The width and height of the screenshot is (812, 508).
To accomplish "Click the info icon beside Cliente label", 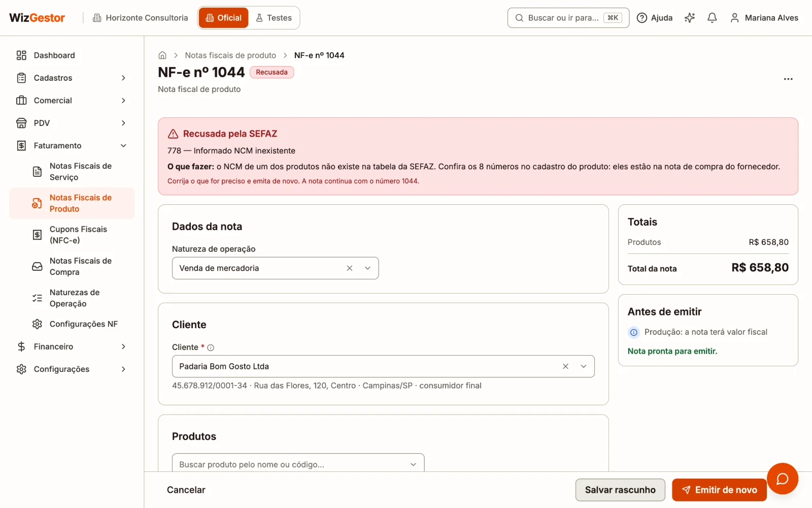I will point(211,347).
